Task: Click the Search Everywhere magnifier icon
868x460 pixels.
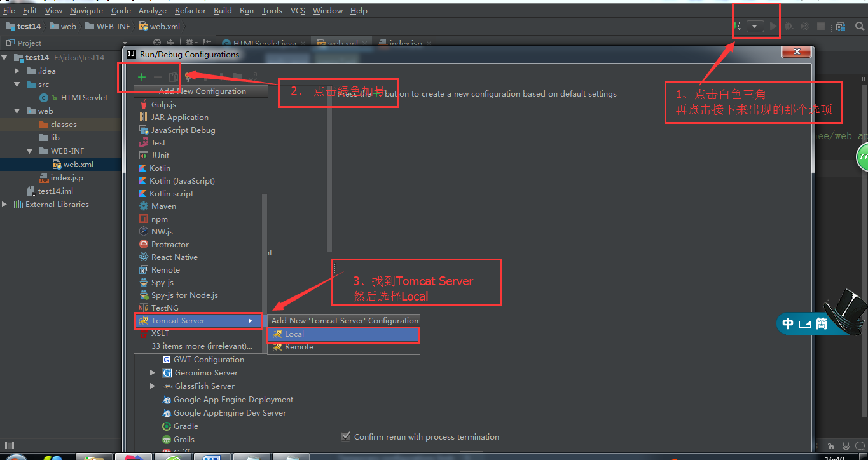Action: 860,26
